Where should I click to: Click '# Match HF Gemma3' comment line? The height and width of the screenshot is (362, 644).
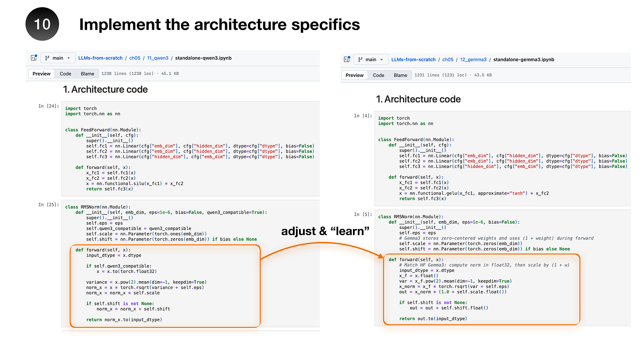pyautogui.click(x=484, y=265)
